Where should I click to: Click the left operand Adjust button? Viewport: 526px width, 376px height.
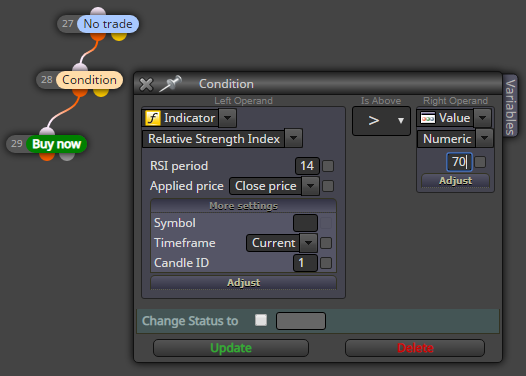(x=244, y=282)
